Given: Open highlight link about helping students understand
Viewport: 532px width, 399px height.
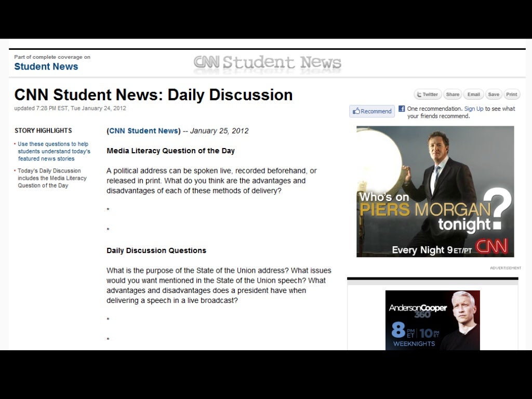Looking at the screenshot, I should (54, 151).
